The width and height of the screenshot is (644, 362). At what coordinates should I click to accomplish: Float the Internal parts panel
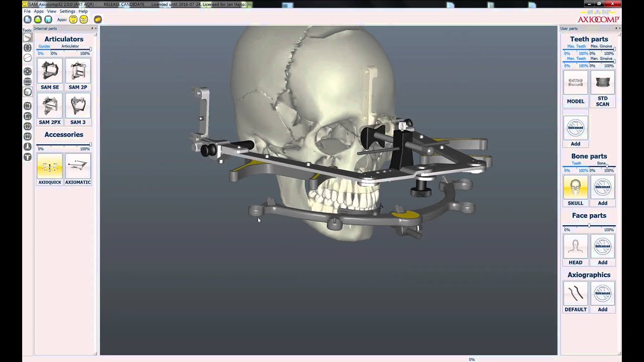coord(92,29)
